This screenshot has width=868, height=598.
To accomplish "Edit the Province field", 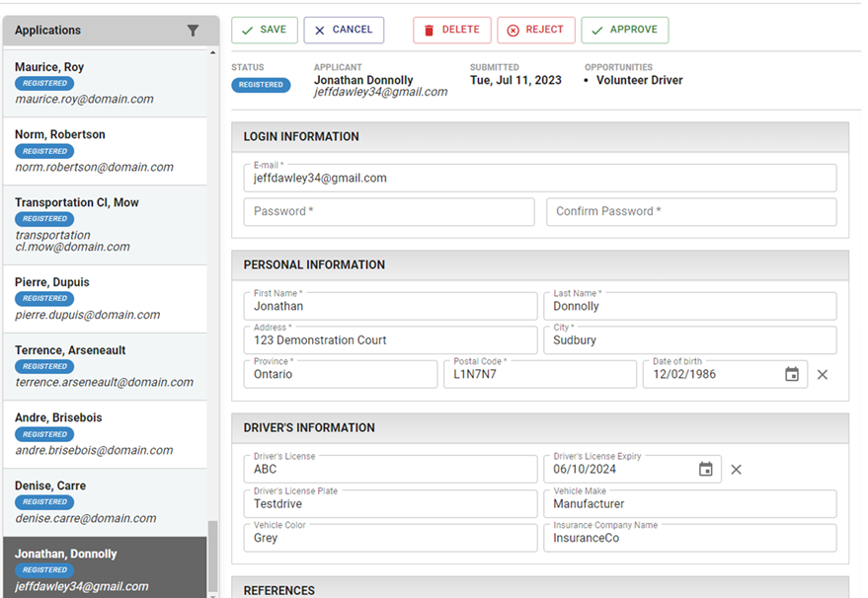I will (341, 375).
